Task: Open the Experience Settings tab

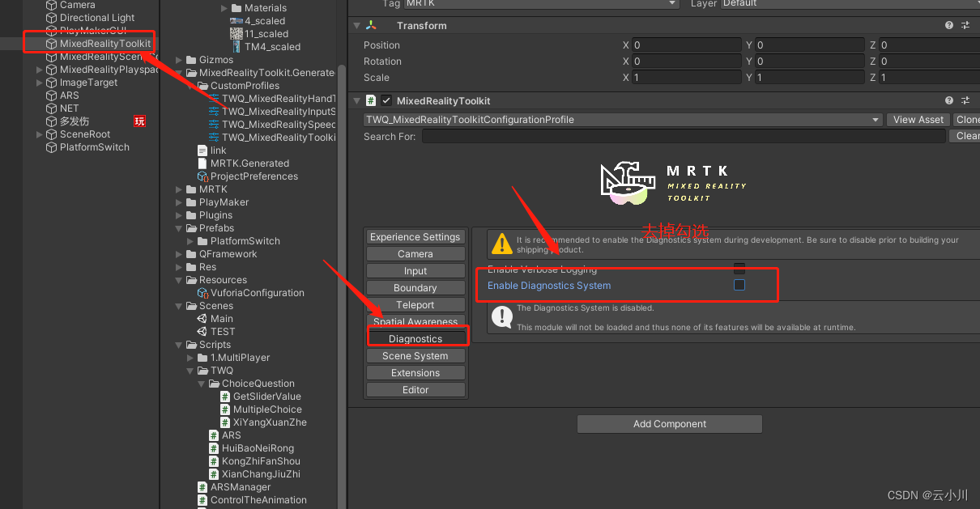Action: tap(415, 237)
